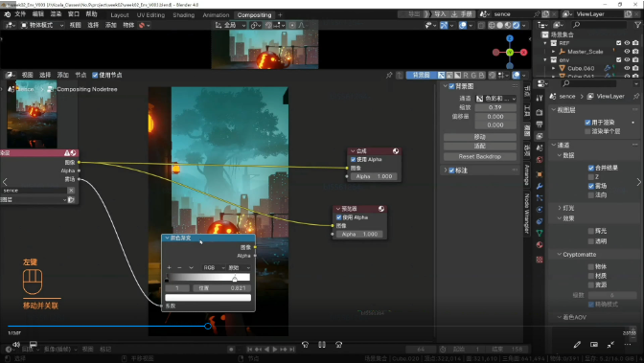The width and height of the screenshot is (644, 363).
Task: Collapse the REF collection in outliner
Action: coord(545,43)
